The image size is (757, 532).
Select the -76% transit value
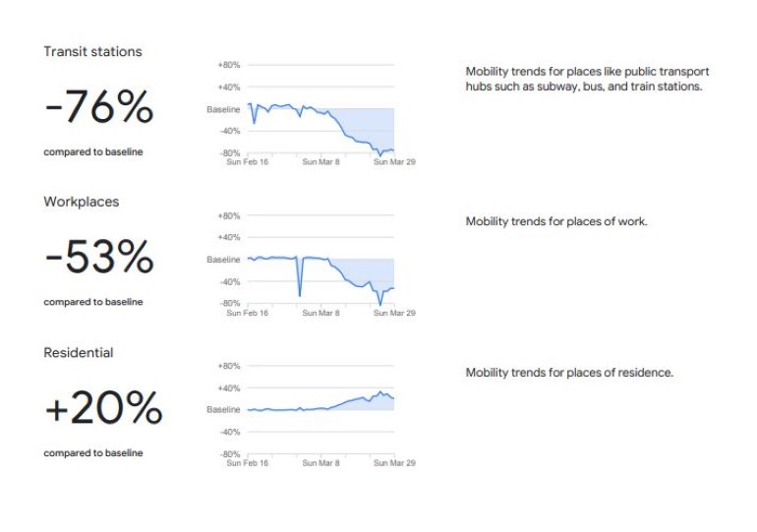click(x=98, y=108)
